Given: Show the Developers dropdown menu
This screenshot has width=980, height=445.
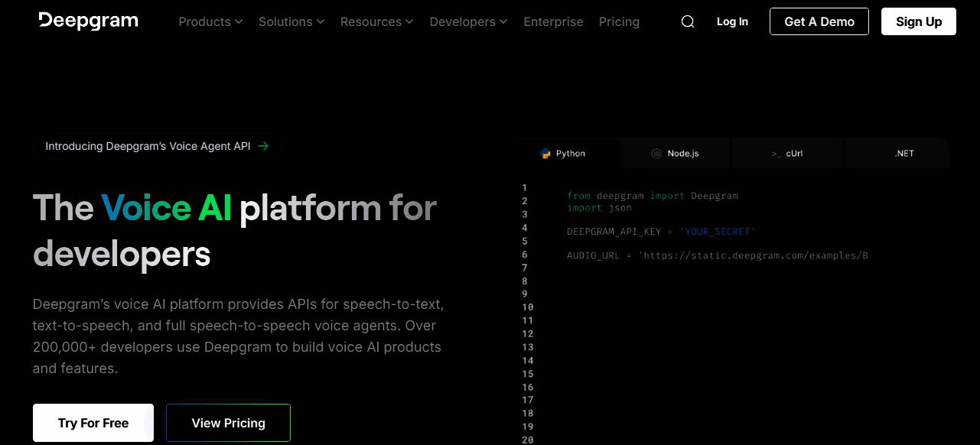Looking at the screenshot, I should 468,21.
